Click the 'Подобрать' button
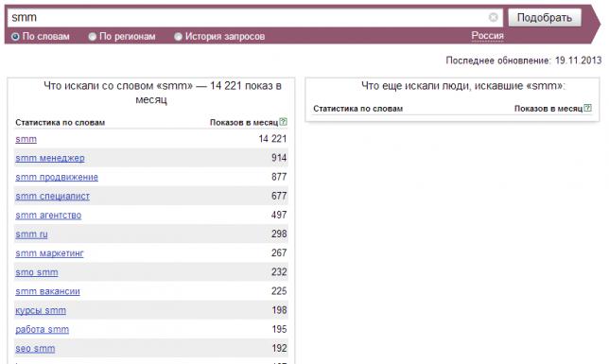Screen dimensions: 609x364 pos(545,17)
